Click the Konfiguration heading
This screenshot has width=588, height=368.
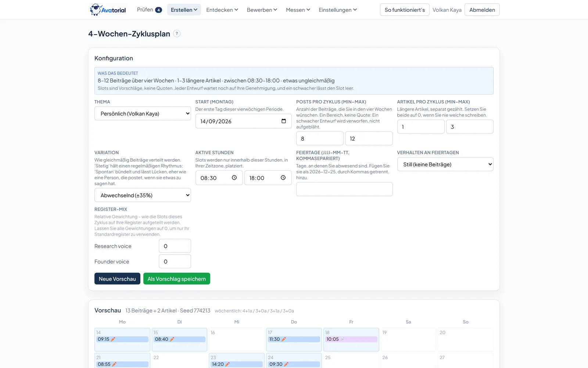click(x=114, y=58)
